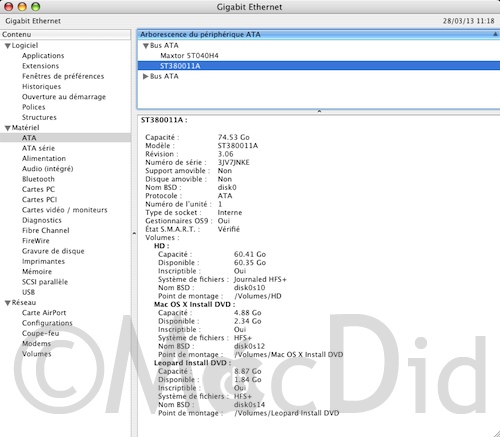This screenshot has height=437, width=500.
Task: Select Configurations under Réseau
Action: tap(47, 323)
